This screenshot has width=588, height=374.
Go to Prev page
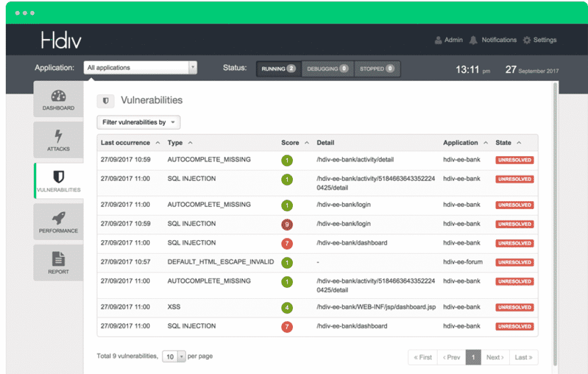(x=451, y=357)
